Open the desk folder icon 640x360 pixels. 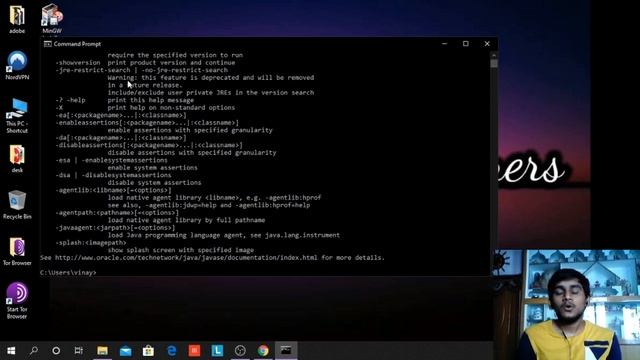[17, 159]
